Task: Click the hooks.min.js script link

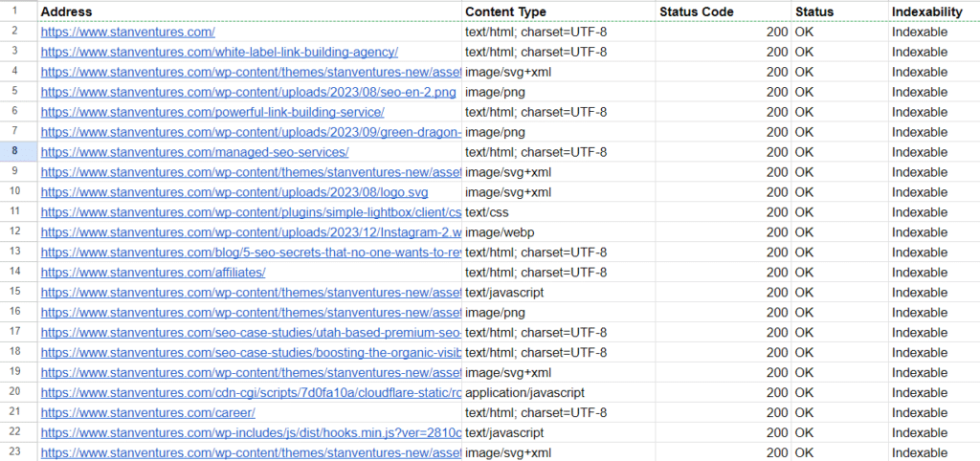Action: [251, 432]
